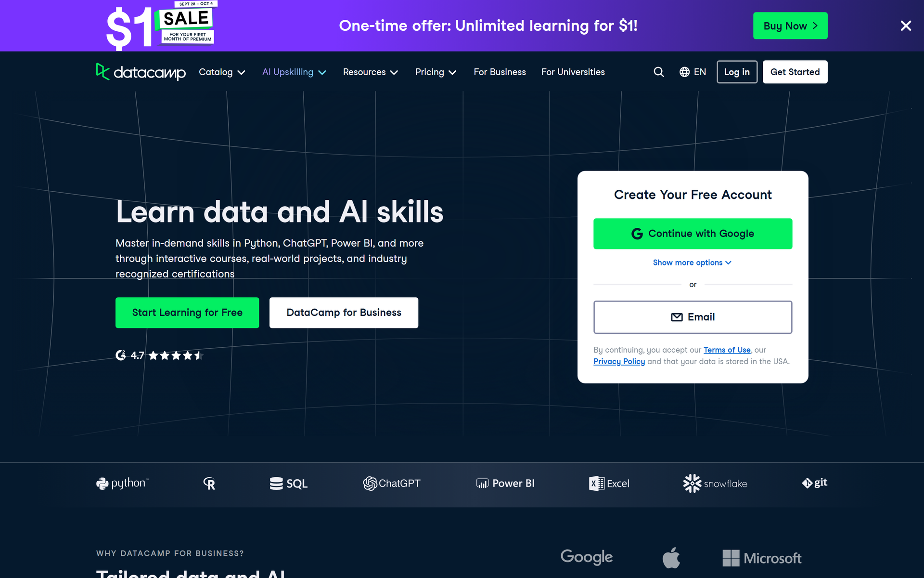Image resolution: width=924 pixels, height=578 pixels.
Task: Continue with Google sign-up
Action: point(693,234)
